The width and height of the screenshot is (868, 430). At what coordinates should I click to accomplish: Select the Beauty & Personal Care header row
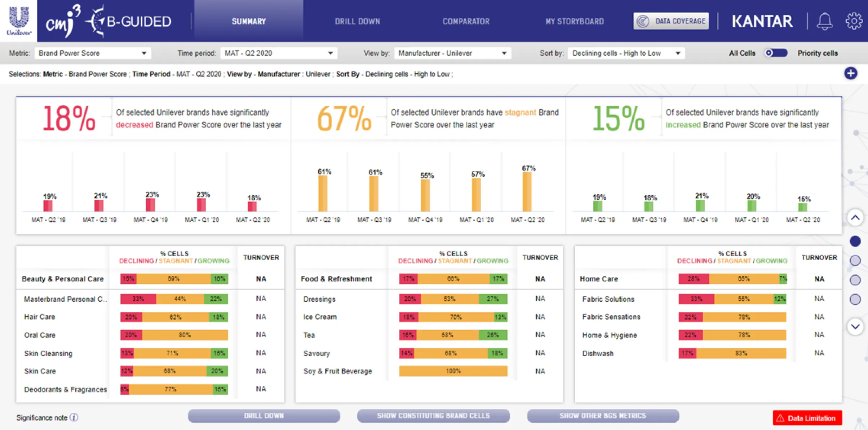(x=150, y=279)
